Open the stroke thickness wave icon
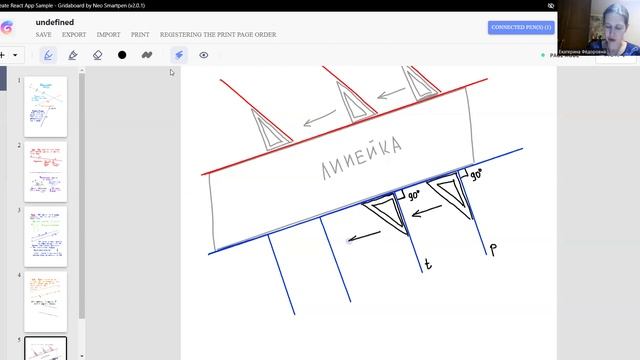This screenshot has width=640, height=360. [x=147, y=55]
